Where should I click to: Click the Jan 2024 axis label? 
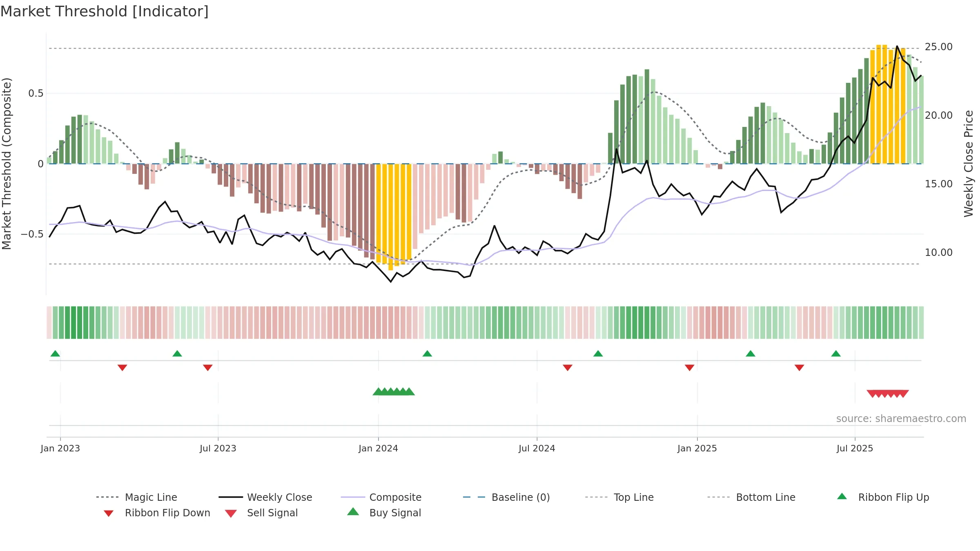coord(378,448)
